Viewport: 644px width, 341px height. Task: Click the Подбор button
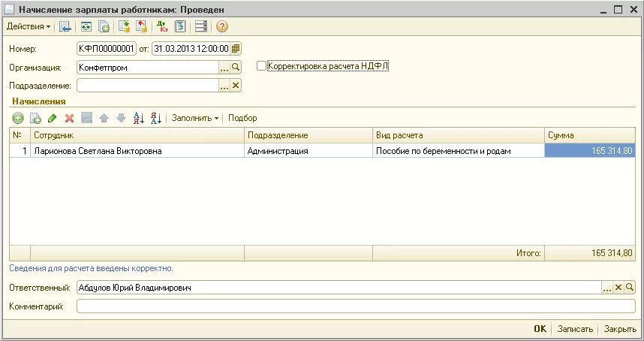[242, 118]
